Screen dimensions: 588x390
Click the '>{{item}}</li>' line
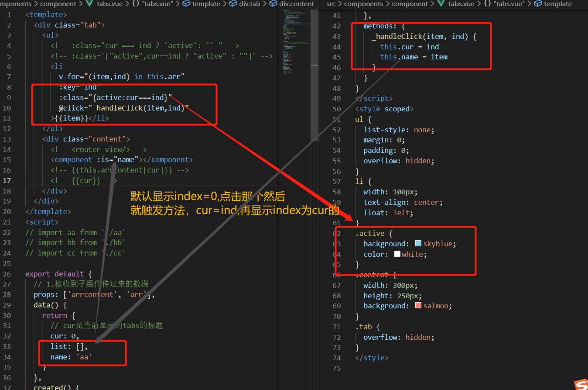[x=80, y=118]
